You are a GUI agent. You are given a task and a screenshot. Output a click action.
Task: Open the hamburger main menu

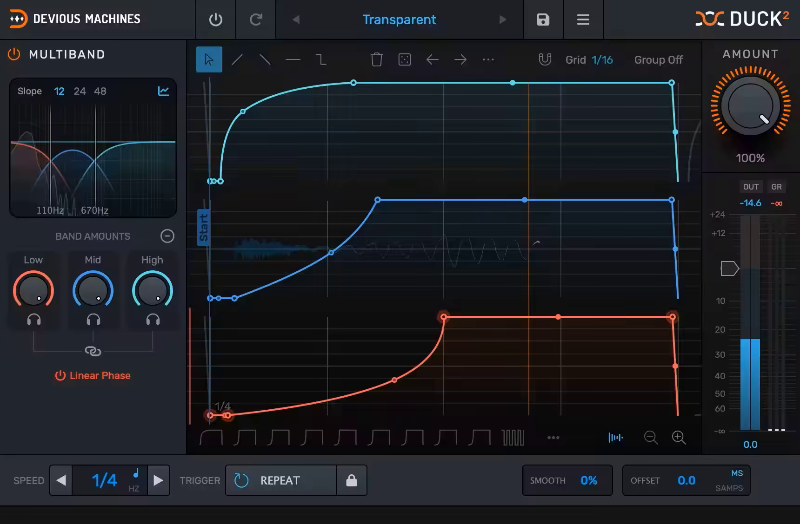tap(583, 20)
